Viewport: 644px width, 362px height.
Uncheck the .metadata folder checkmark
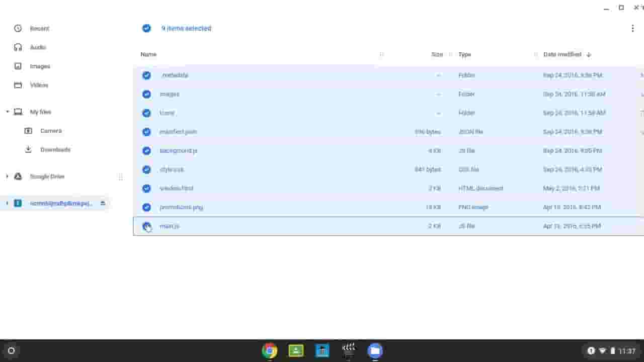pyautogui.click(x=146, y=75)
